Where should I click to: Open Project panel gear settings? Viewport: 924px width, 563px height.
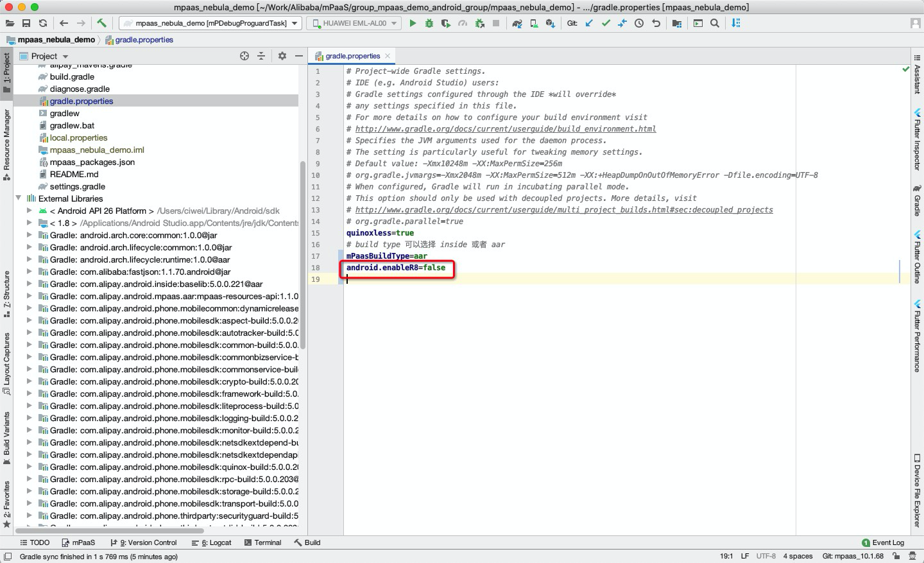[x=282, y=56]
